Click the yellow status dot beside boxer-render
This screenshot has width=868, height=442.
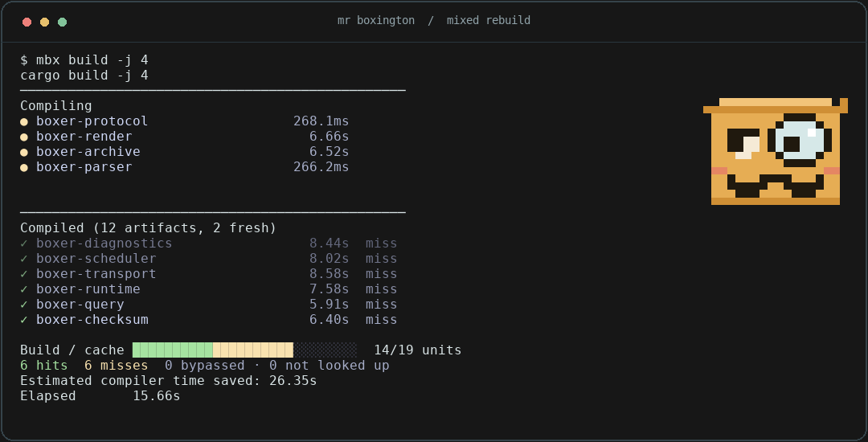[24, 137]
